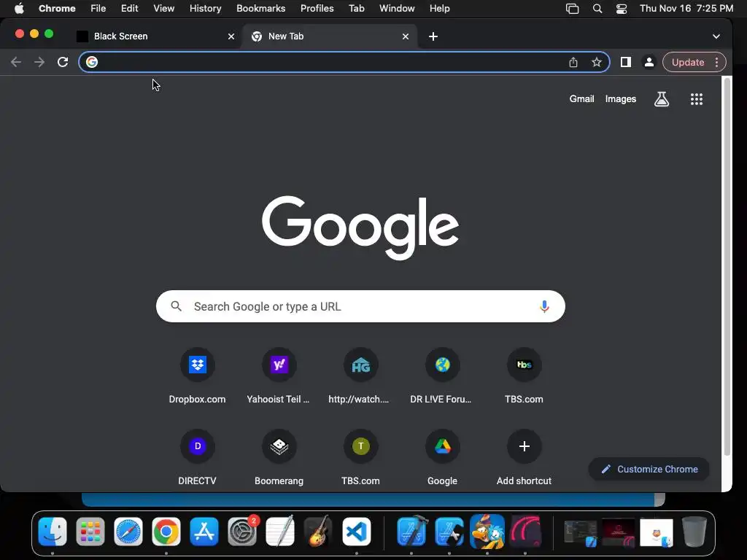The height and width of the screenshot is (560, 747).
Task: Open Launchpad from the Dock
Action: 90,532
